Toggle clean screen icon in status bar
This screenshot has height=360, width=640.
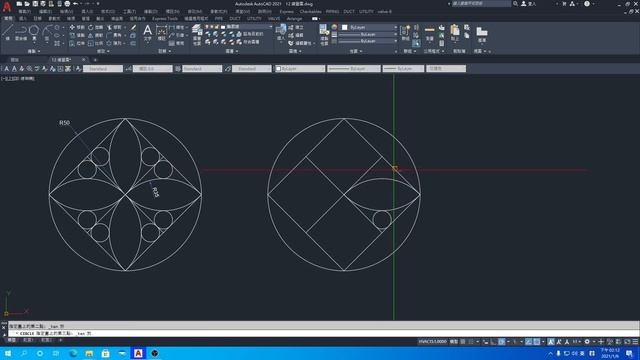click(627, 342)
